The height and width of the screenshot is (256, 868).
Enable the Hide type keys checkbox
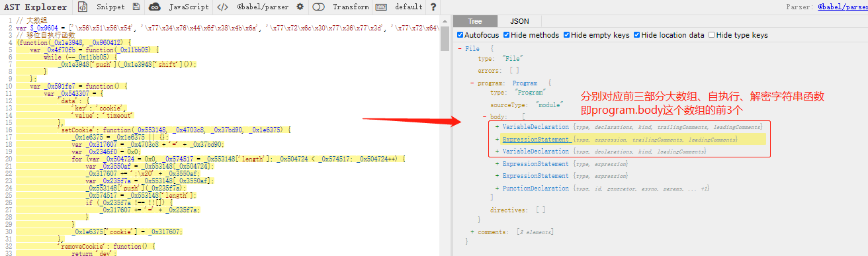click(x=712, y=35)
